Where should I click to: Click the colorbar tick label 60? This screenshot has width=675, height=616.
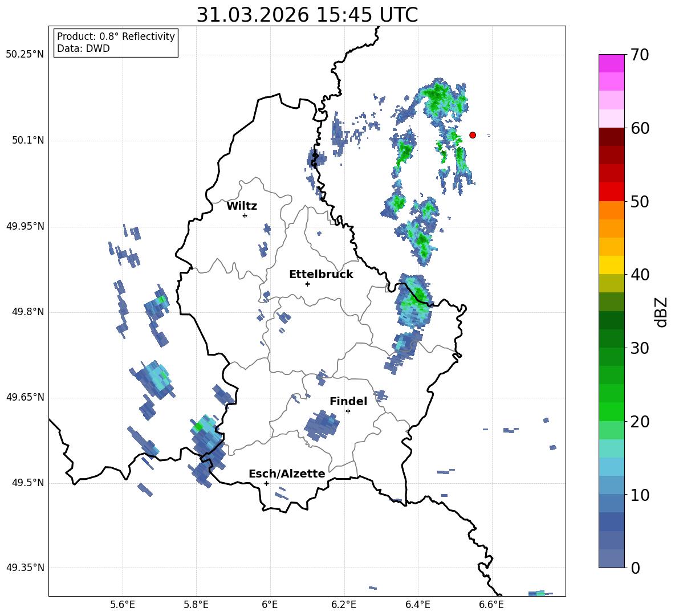click(x=640, y=128)
